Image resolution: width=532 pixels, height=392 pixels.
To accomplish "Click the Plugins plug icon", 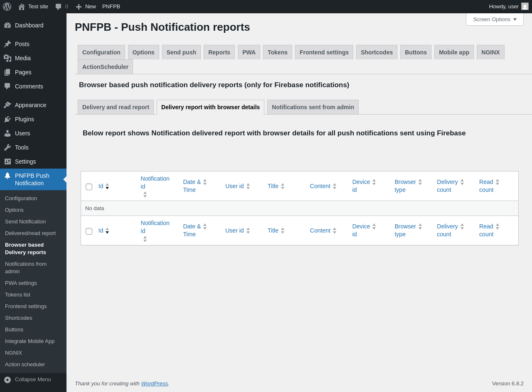I will tap(7, 119).
